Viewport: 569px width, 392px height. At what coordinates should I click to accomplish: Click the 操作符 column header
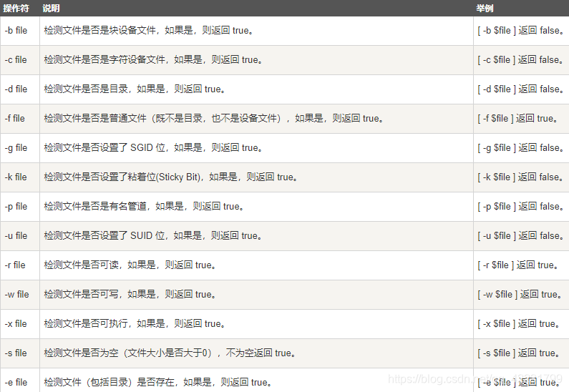tap(16, 9)
